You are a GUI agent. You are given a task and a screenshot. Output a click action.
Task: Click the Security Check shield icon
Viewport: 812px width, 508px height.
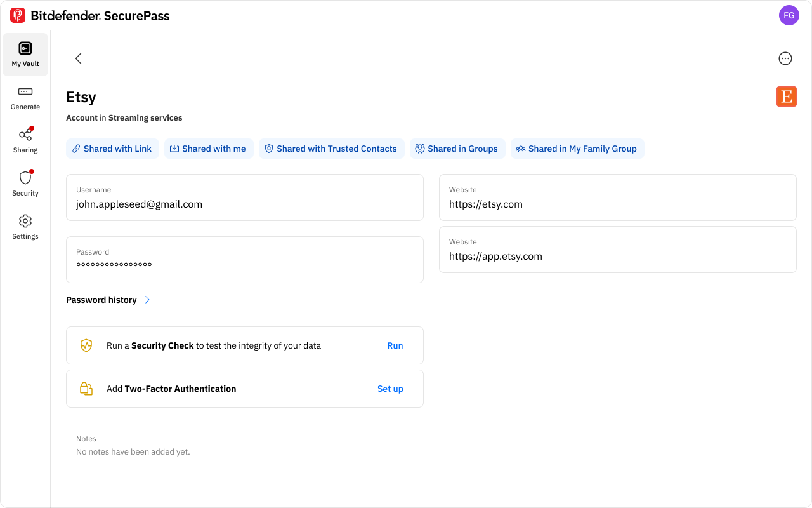coord(86,345)
